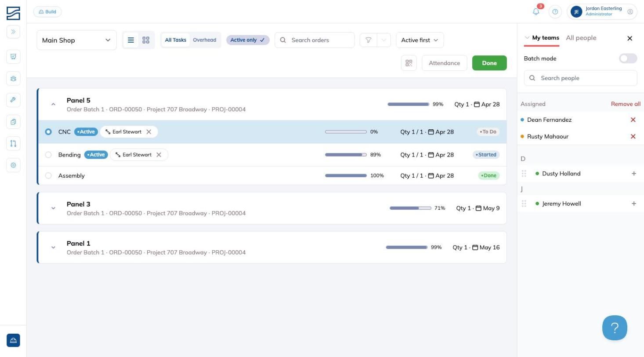Screen dimensions: 644x357
Task: Switch to grid view layout
Action: [x=146, y=40]
